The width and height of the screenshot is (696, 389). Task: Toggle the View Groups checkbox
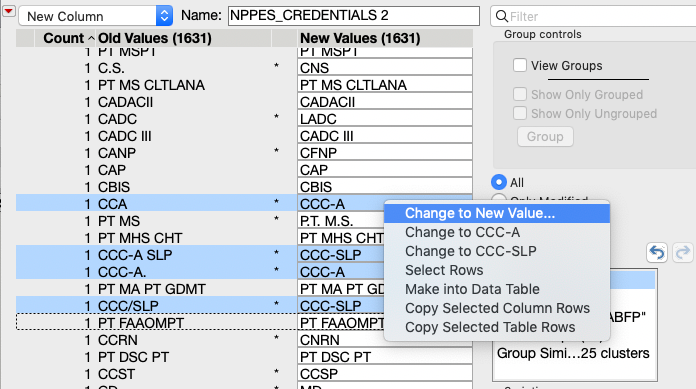(x=520, y=65)
